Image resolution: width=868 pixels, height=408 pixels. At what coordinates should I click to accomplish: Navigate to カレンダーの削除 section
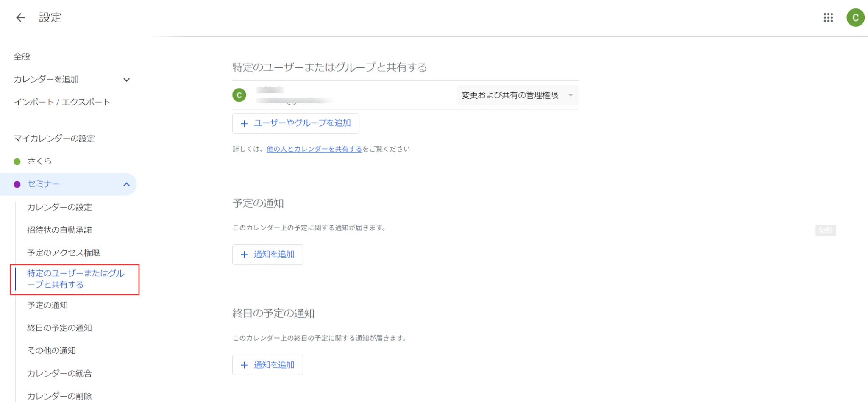(59, 396)
